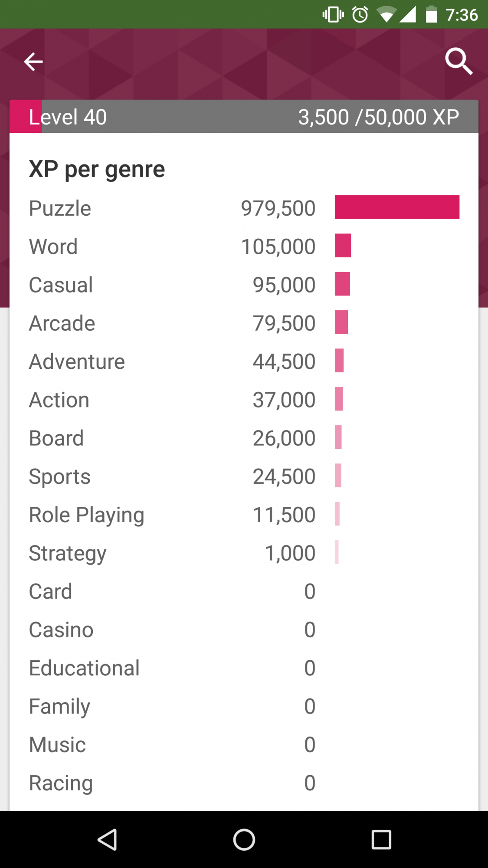The height and width of the screenshot is (868, 488).
Task: Select the Word genre row
Action: click(x=244, y=246)
